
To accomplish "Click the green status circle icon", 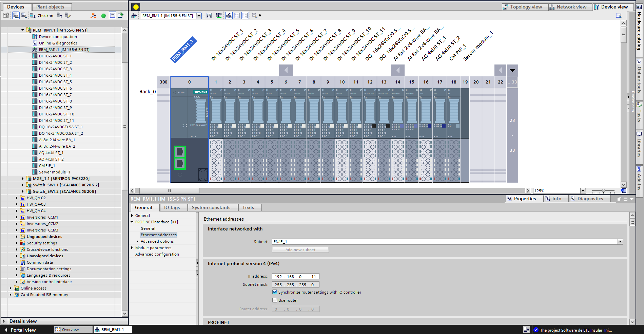I will pos(103,16).
